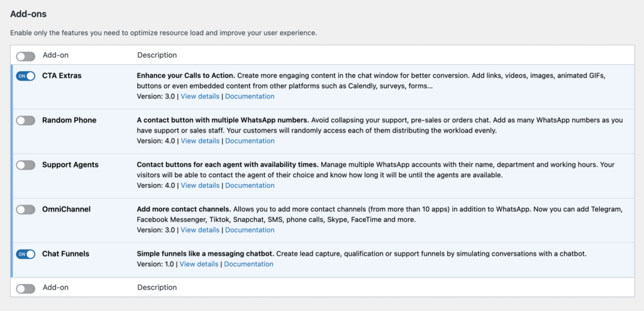View details of OmniChannel add-on
The width and height of the screenshot is (644, 311).
pos(200,231)
